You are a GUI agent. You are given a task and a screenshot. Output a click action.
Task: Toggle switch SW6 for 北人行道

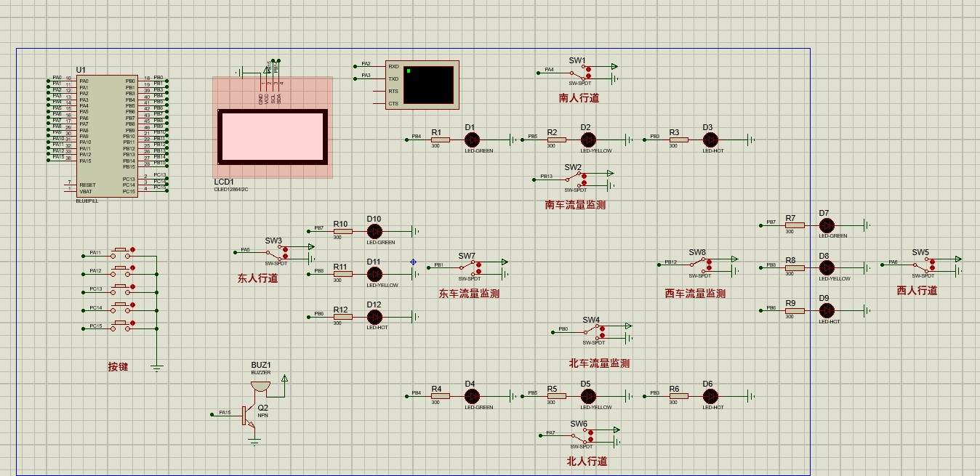point(581,435)
